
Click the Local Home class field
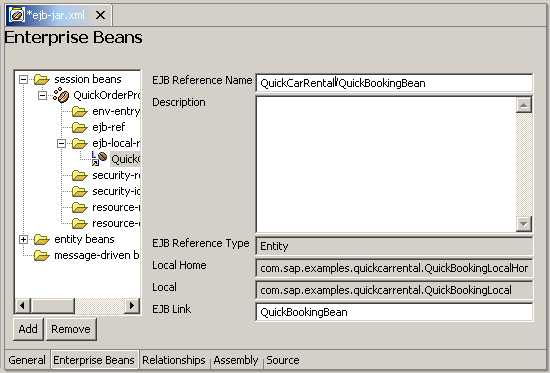click(394, 268)
